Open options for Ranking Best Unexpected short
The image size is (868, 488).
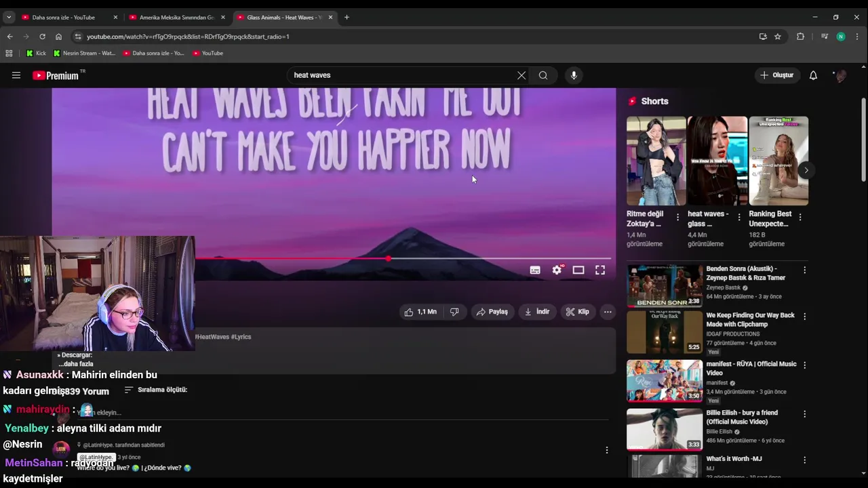coord(800,218)
